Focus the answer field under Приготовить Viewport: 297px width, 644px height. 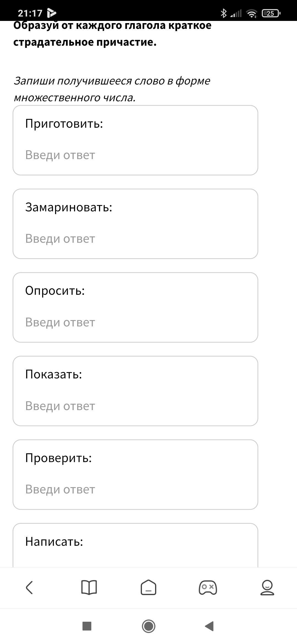pos(135,155)
